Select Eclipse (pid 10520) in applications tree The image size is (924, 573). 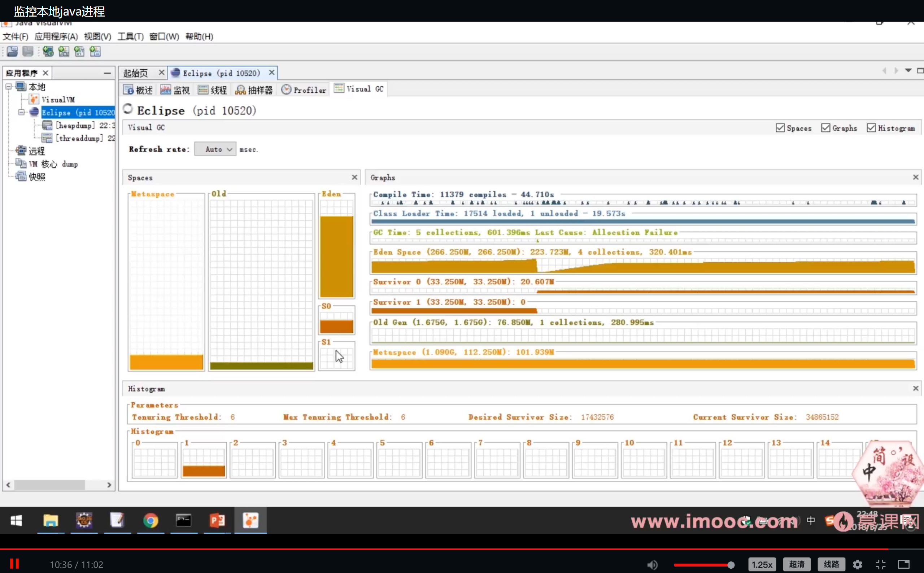pyautogui.click(x=78, y=112)
